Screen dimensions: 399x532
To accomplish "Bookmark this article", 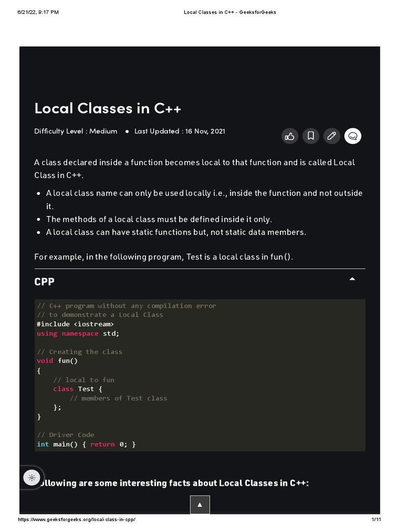I will [x=311, y=136].
